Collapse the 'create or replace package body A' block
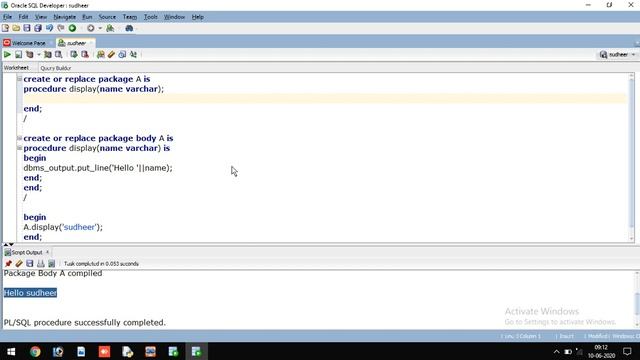This screenshot has width=640, height=360. [x=19, y=138]
